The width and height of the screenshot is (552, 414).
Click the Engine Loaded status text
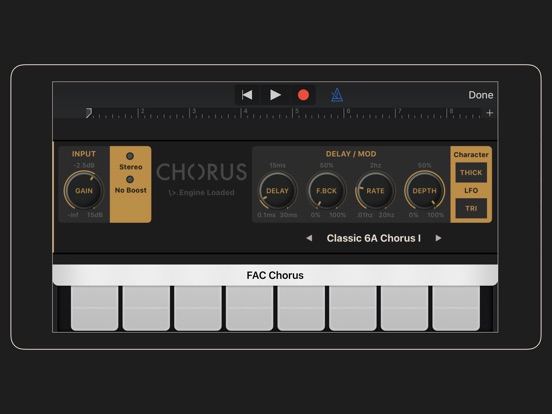pyautogui.click(x=201, y=193)
